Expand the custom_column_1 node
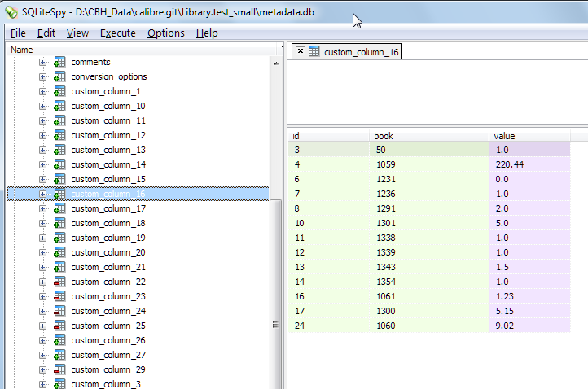This screenshot has width=588, height=389. [42, 91]
